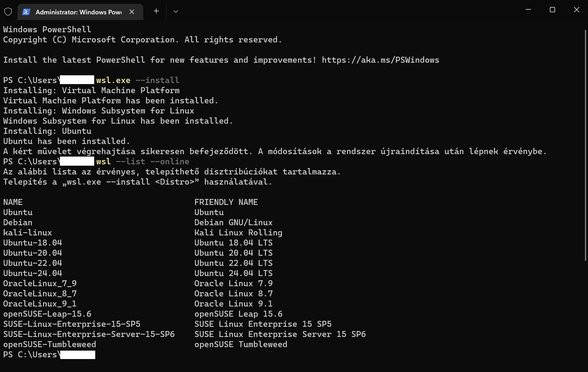Click 'Windows Subsystem for Linux has been installed.' line
588x372 pixels.
118,121
